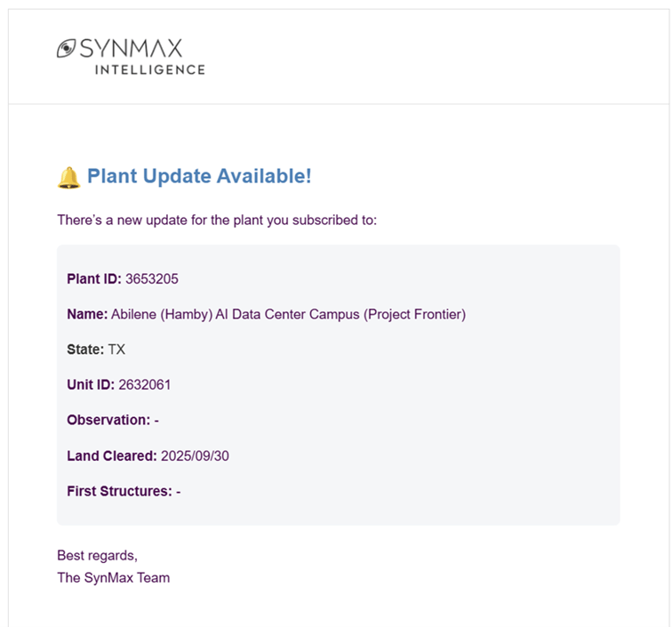Click the INTELLIGENCE text under the logo
The width and height of the screenshot is (672, 627).
tap(149, 69)
